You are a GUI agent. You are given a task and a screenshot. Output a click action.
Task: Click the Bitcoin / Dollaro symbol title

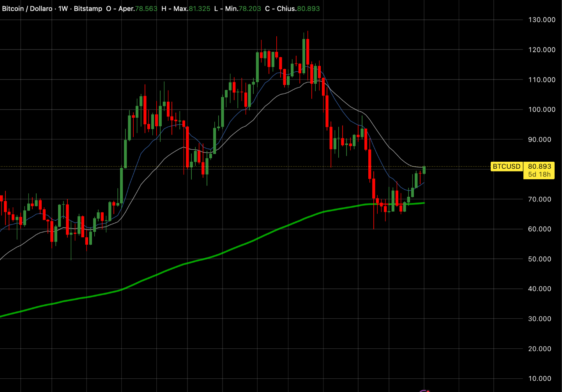point(27,9)
